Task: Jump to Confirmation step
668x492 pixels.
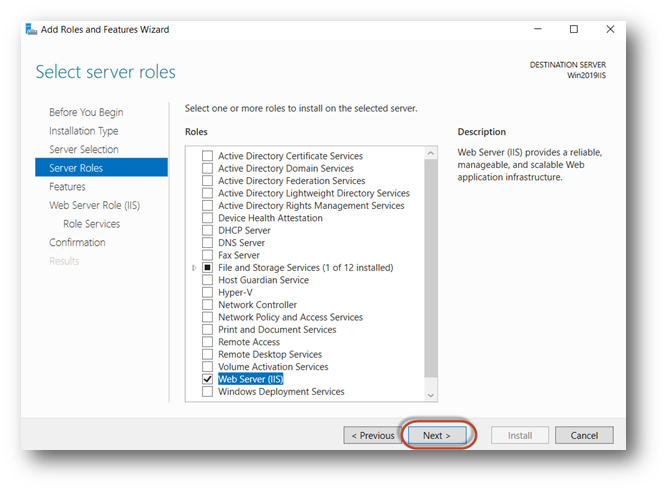Action: 77,242
